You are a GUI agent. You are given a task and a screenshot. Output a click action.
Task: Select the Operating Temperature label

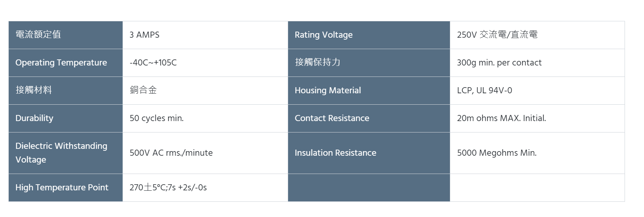click(x=61, y=62)
